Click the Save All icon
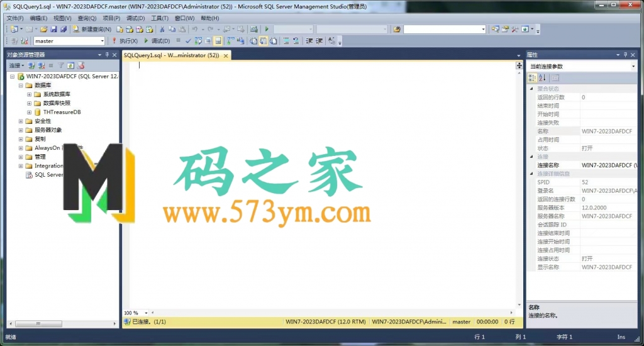This screenshot has height=346, width=644. (64, 29)
